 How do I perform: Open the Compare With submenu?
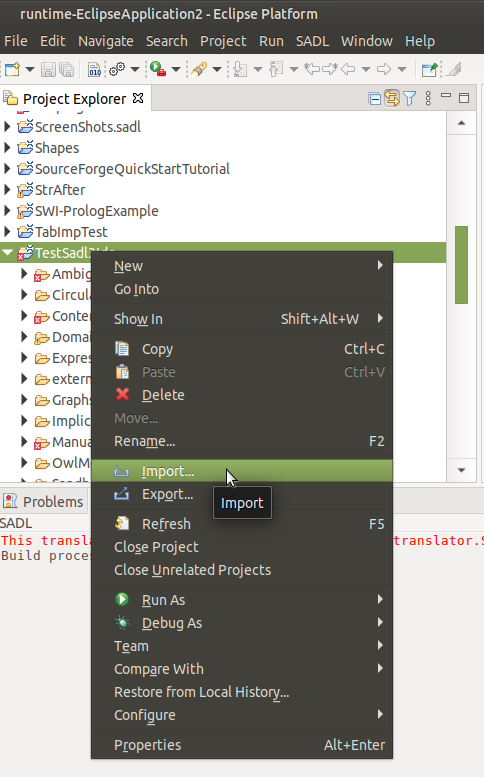click(242, 669)
